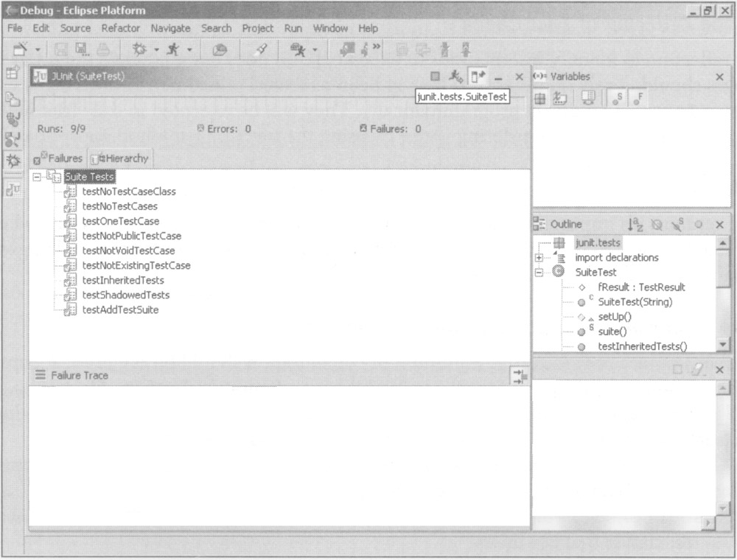Open the dropdown arrow beside the Debug button
737x560 pixels.
click(156, 50)
